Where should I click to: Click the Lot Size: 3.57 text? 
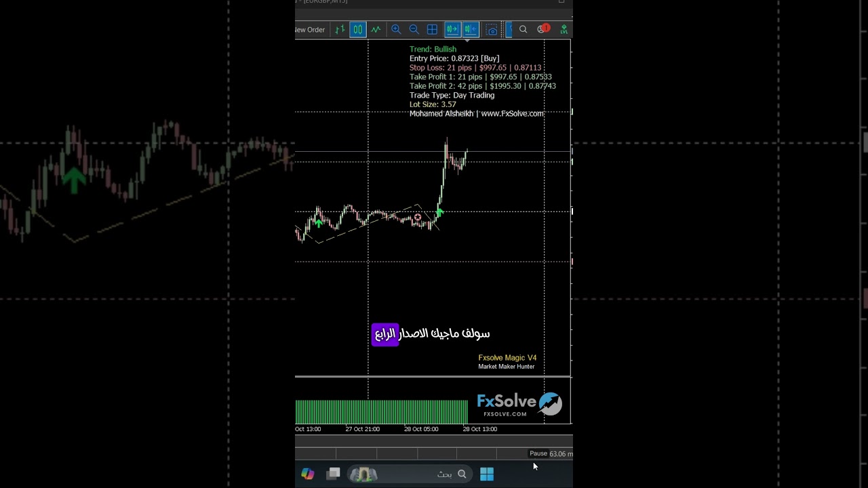[x=433, y=104]
